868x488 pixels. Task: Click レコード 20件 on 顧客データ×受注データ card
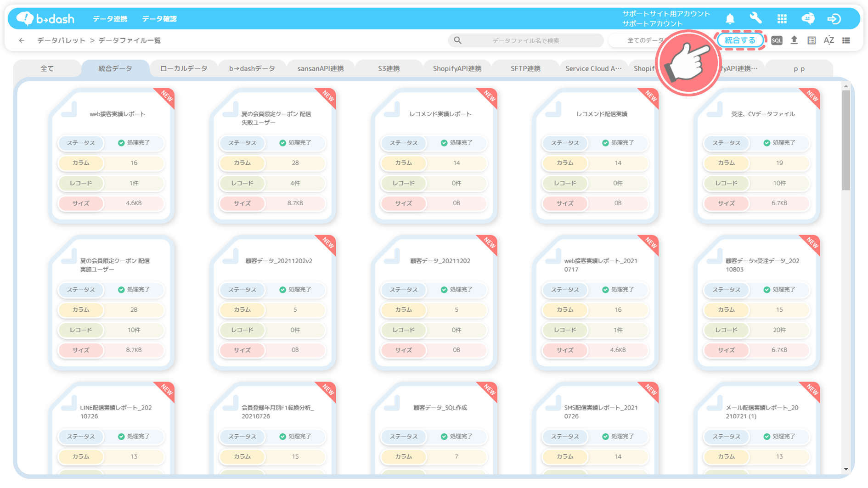tap(779, 330)
